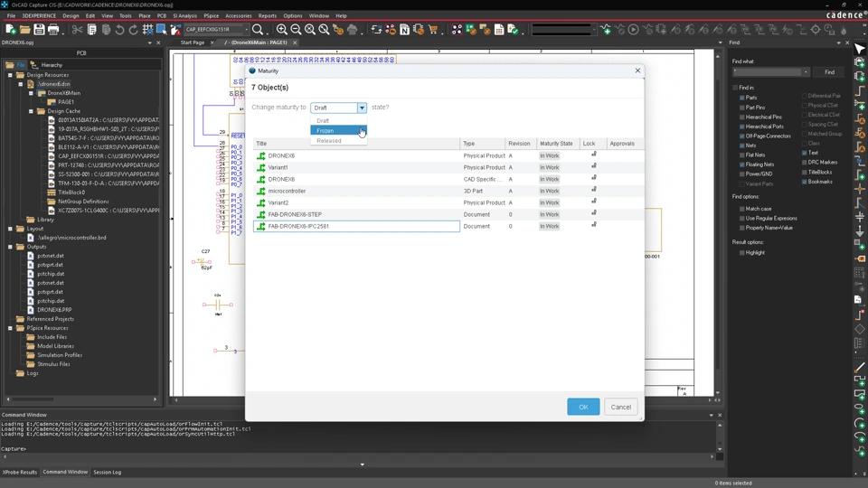Click Cancel in Maturity dialog

coord(620,407)
